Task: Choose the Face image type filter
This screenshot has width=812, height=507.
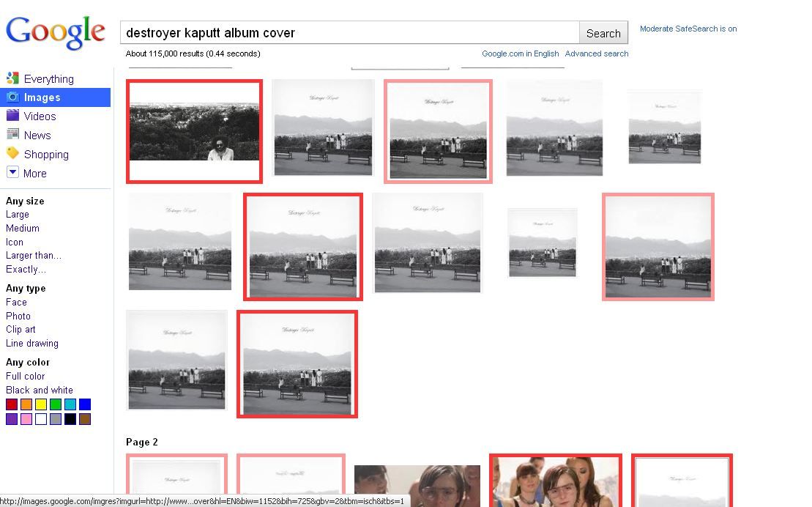Action: coord(16,302)
